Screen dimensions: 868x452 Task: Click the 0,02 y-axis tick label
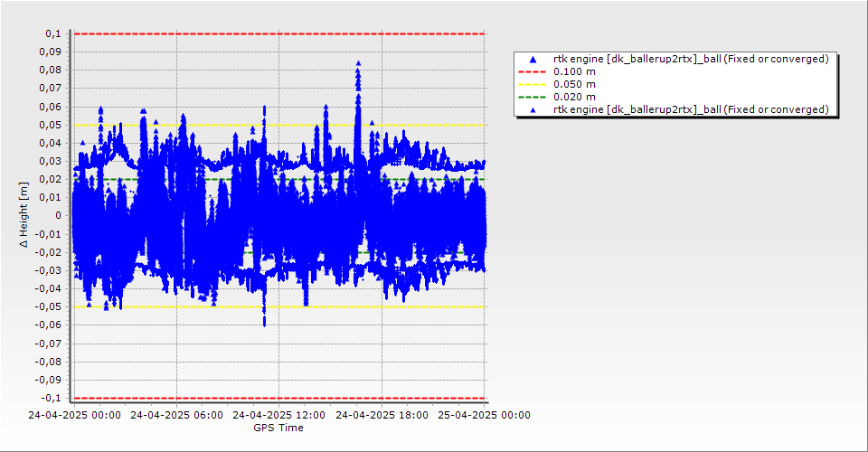point(51,180)
